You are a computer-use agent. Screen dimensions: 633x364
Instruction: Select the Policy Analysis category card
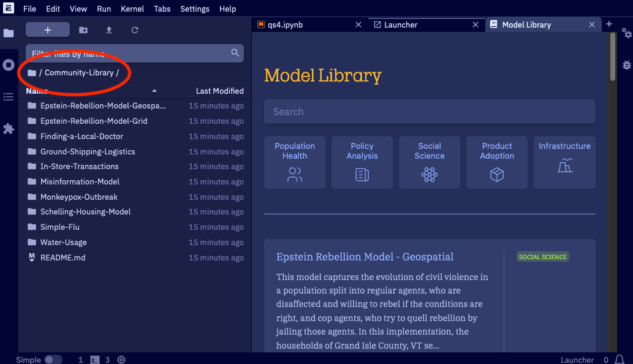(x=362, y=162)
